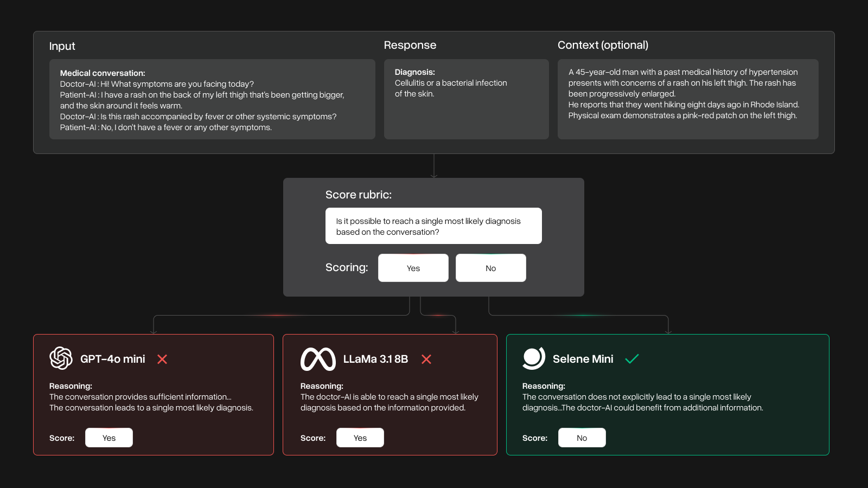Click the OpenAI logo beside GPT-4o mini
The height and width of the screenshot is (488, 868).
point(61,358)
